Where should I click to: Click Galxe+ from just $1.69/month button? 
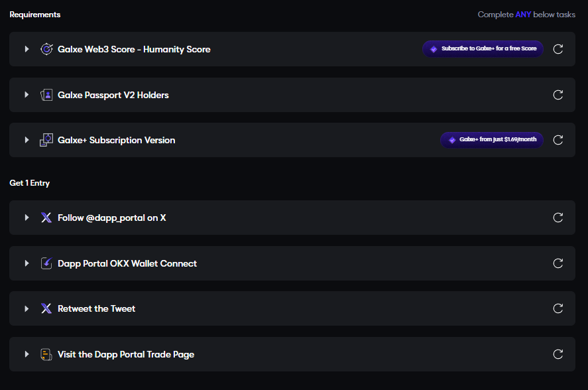492,140
